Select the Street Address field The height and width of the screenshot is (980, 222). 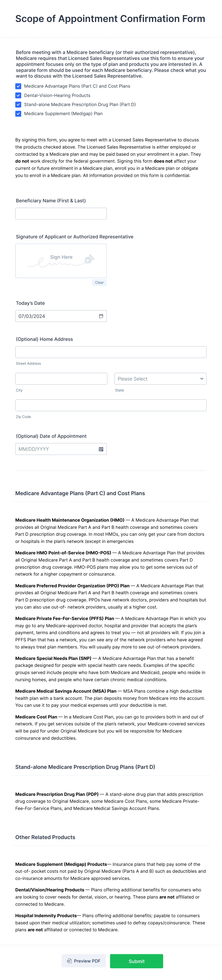pos(111,352)
